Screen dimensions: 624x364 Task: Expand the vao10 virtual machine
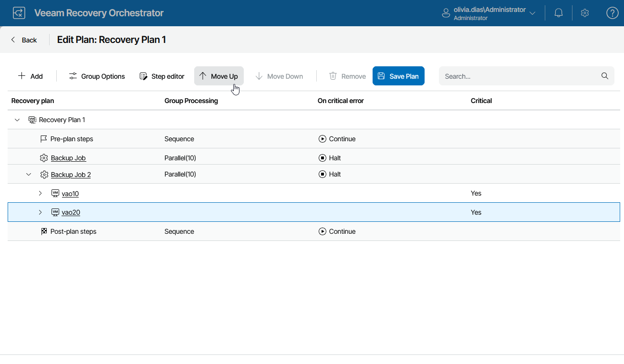[40, 193]
